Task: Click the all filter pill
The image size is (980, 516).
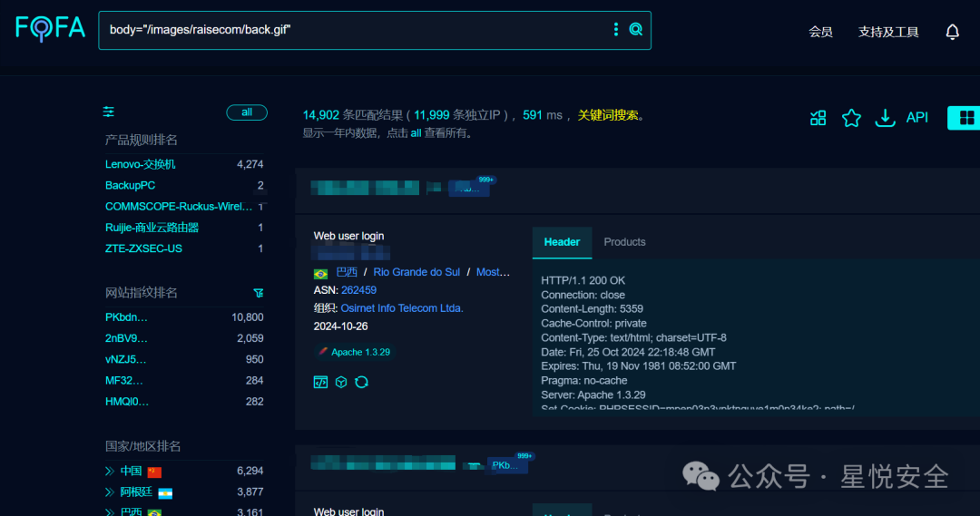Action: [x=247, y=112]
